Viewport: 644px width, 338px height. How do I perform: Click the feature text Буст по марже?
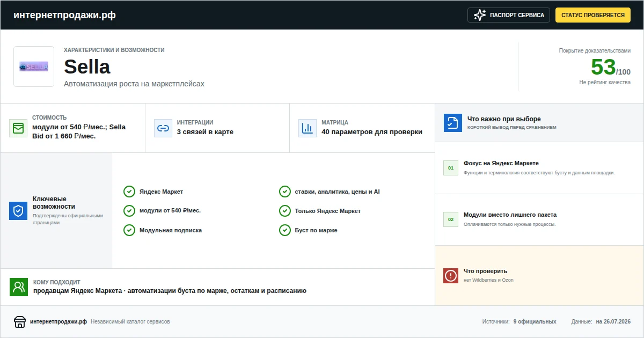[316, 230]
